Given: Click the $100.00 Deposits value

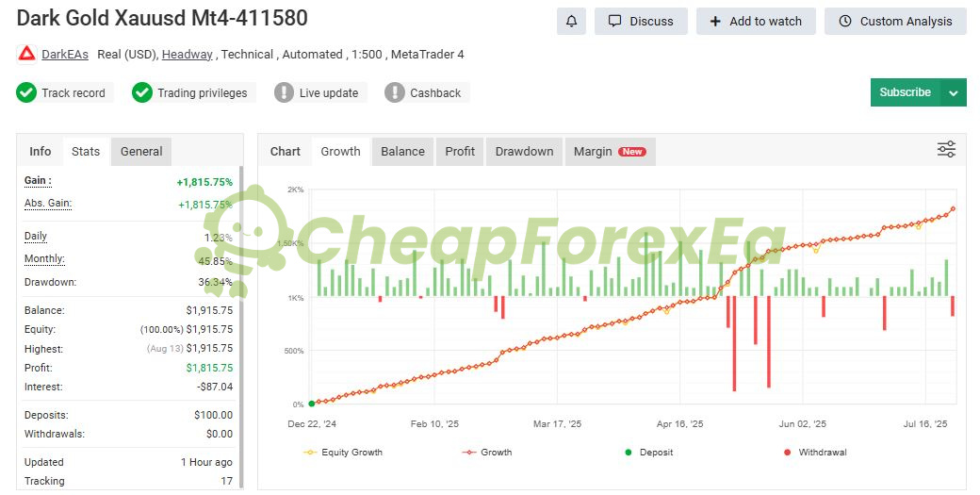Looking at the screenshot, I should pos(213,415).
